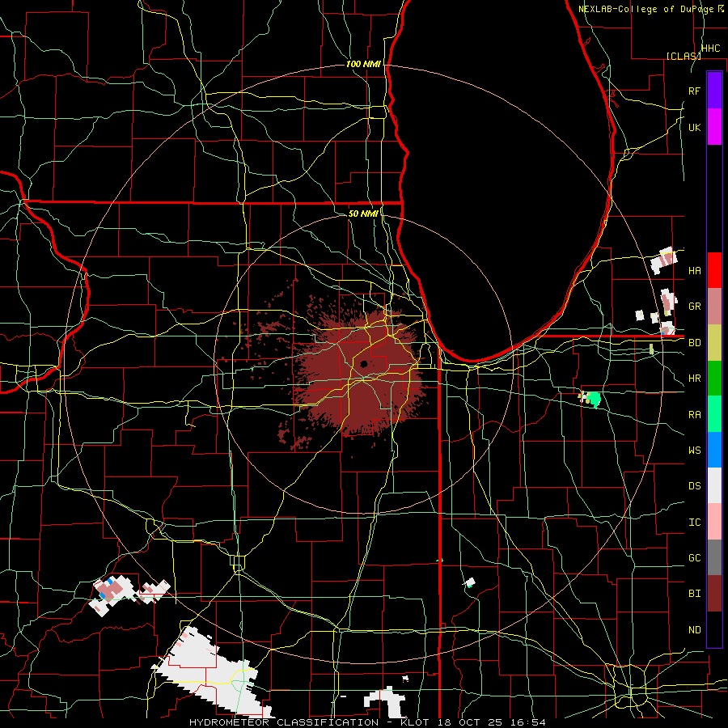Select the IC light pink legend swatch
Viewport: 728px width, 728px height.
pos(714,522)
